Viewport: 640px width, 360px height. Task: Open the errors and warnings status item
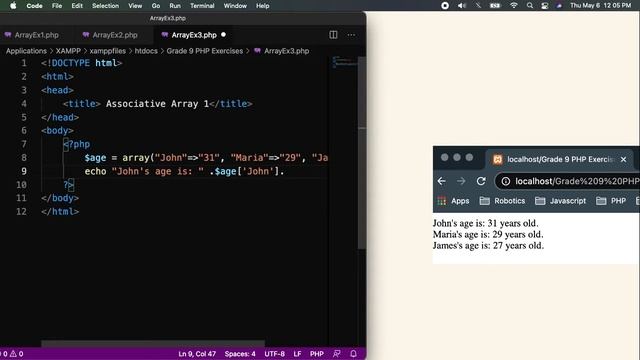[x=12, y=354]
